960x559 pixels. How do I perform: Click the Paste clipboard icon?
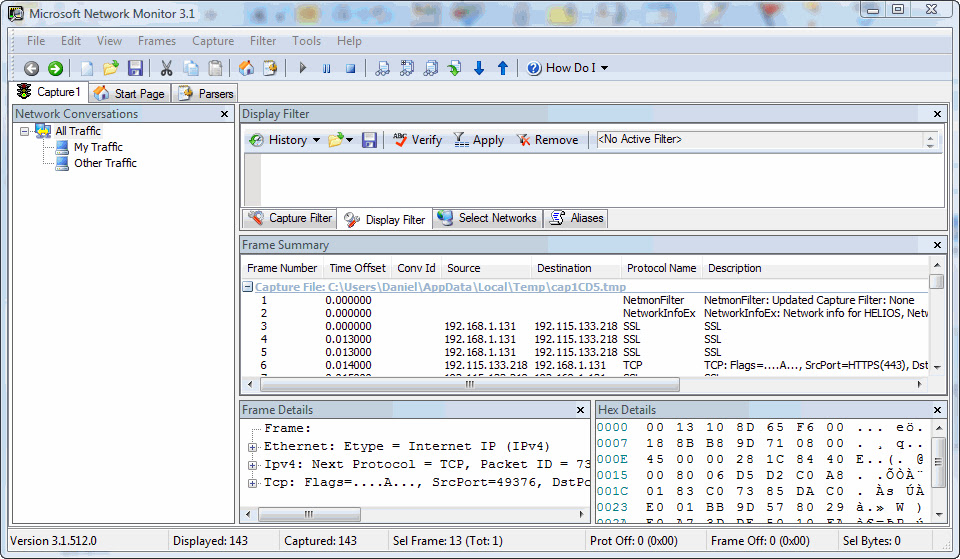216,68
